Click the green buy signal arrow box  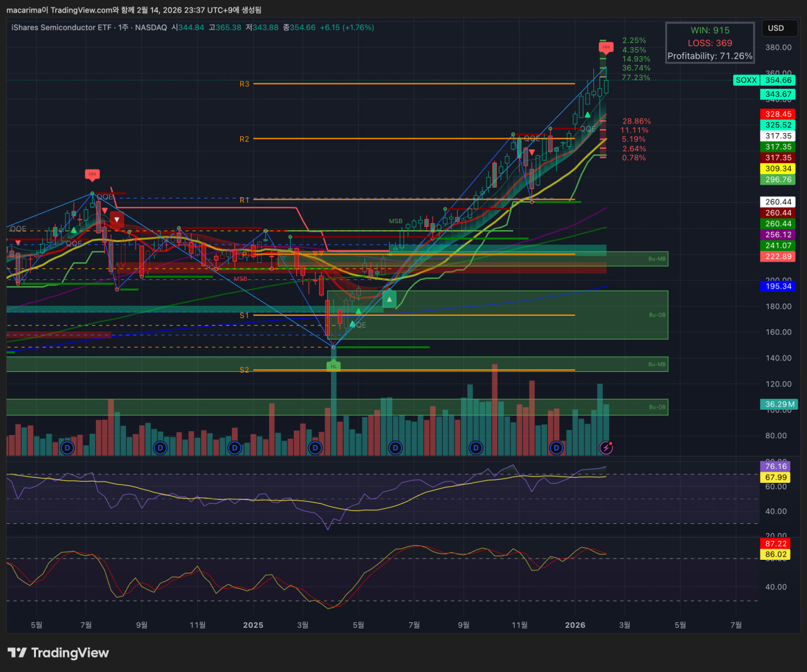click(390, 299)
